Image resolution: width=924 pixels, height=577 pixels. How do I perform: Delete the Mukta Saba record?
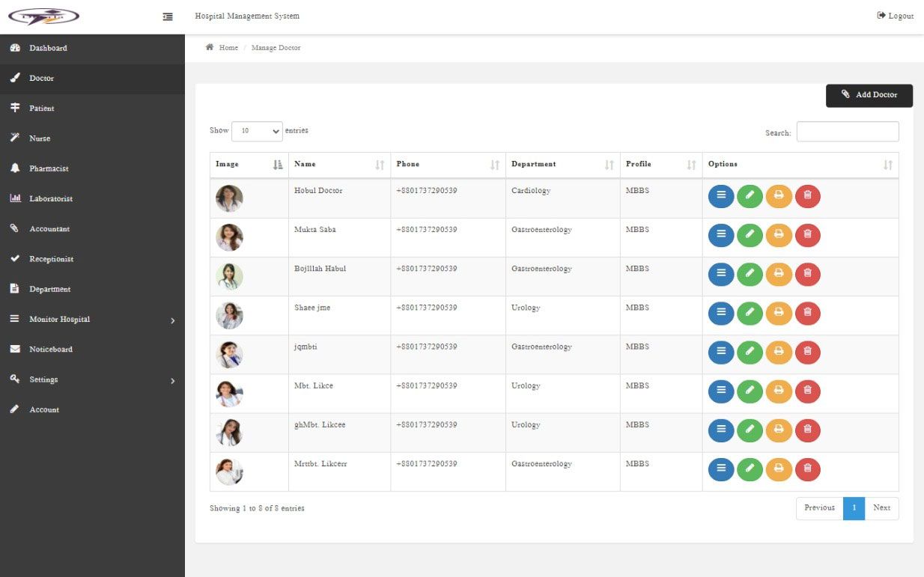click(807, 235)
